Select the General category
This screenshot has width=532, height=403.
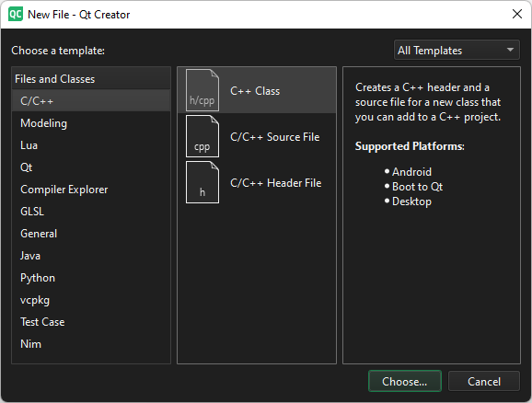(x=91, y=233)
